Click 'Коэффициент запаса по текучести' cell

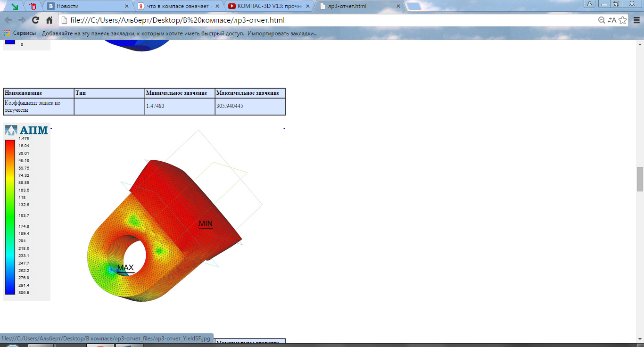39,107
